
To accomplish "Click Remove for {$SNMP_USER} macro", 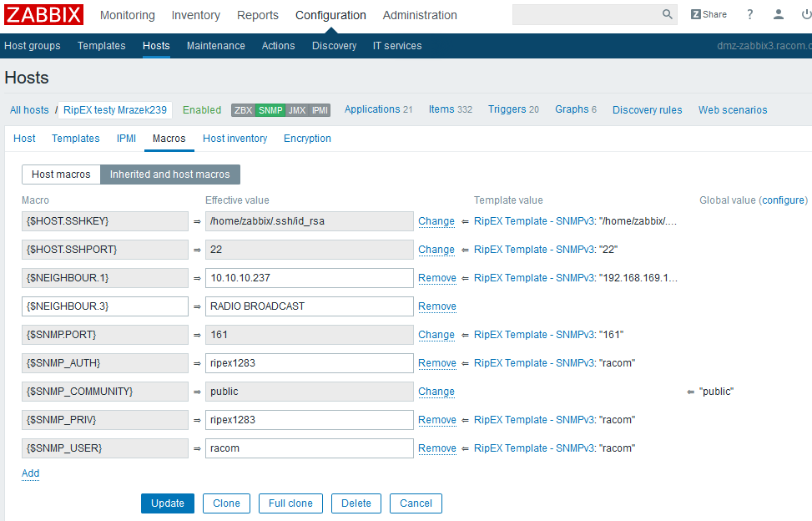I will (x=437, y=448).
